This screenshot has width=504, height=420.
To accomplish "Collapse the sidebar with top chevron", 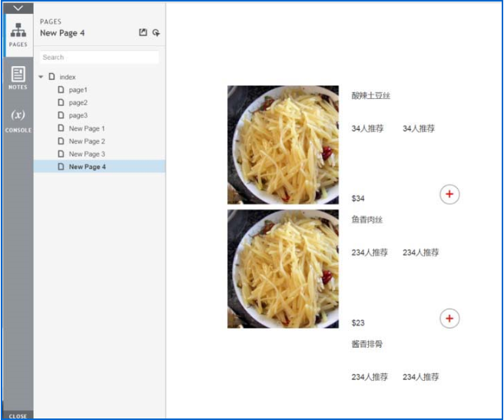I will coord(18,8).
